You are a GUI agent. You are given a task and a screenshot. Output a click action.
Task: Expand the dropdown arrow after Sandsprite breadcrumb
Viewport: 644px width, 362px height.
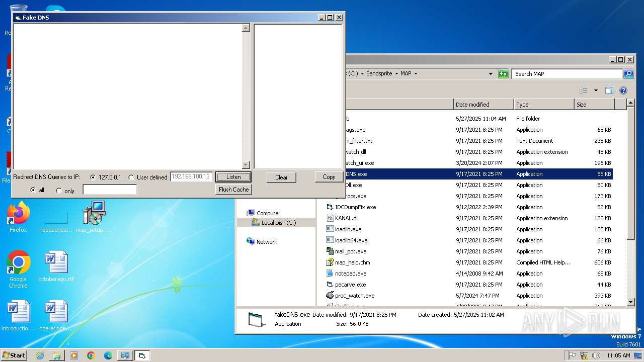tap(396, 73)
